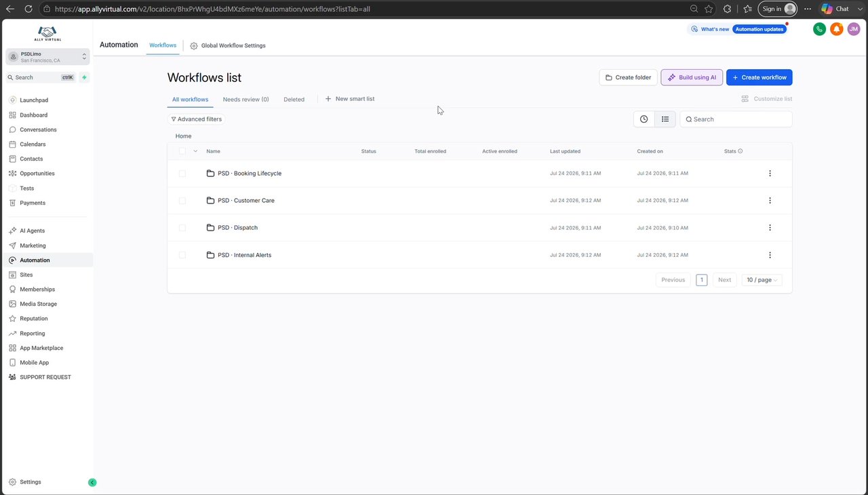868x495 pixels.
Task: Add a New smart list
Action: pos(350,99)
